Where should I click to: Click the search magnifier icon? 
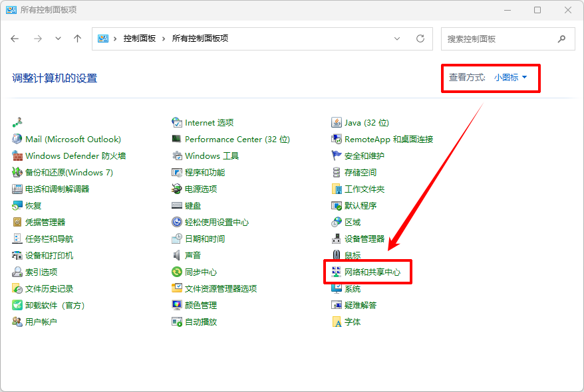coord(561,39)
